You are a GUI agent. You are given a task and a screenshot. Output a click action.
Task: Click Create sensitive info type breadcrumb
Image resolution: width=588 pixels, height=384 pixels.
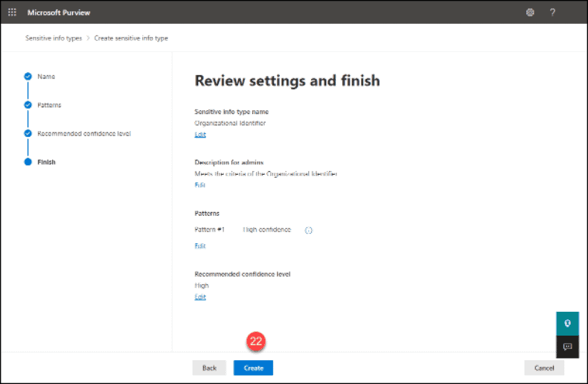pyautogui.click(x=131, y=38)
